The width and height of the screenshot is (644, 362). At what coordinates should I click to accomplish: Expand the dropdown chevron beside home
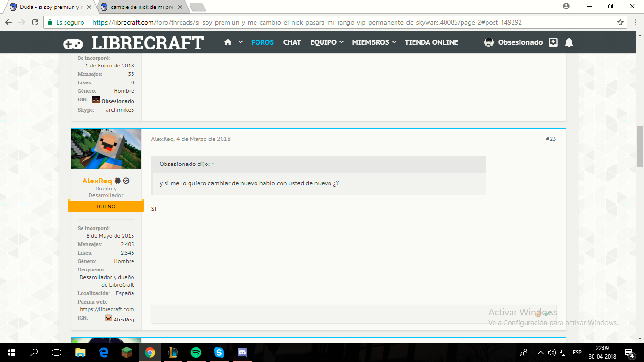click(240, 42)
